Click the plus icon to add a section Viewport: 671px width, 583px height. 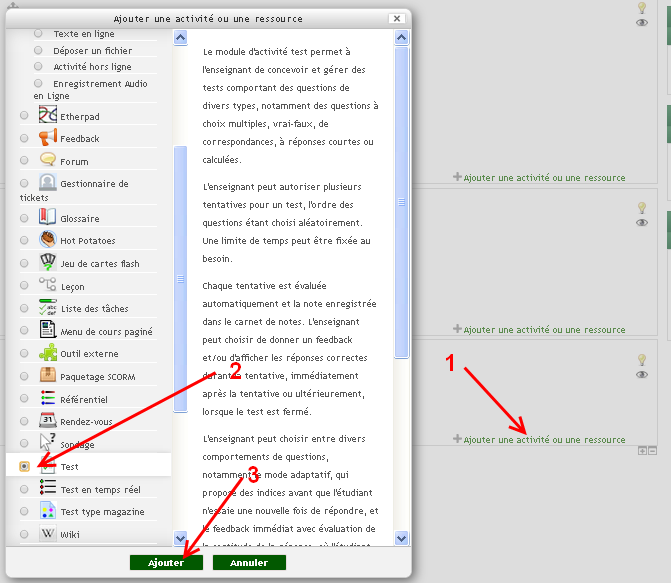(x=642, y=451)
